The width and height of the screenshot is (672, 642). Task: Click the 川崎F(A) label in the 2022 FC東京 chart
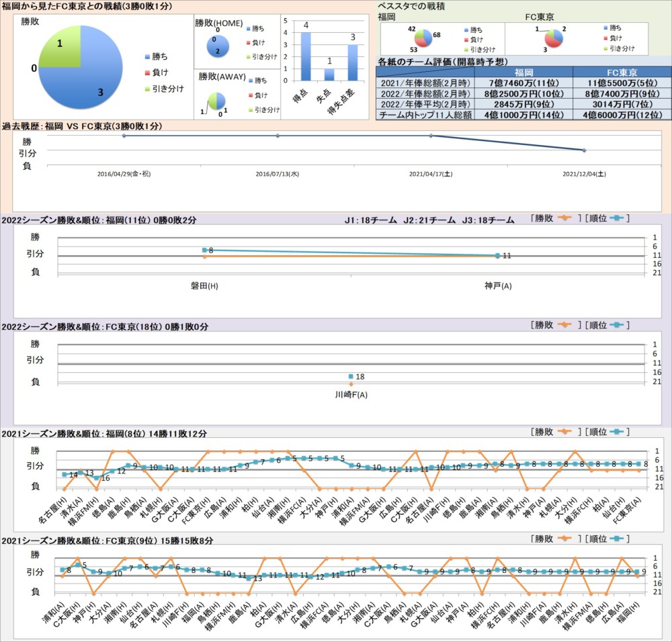pyautogui.click(x=351, y=394)
